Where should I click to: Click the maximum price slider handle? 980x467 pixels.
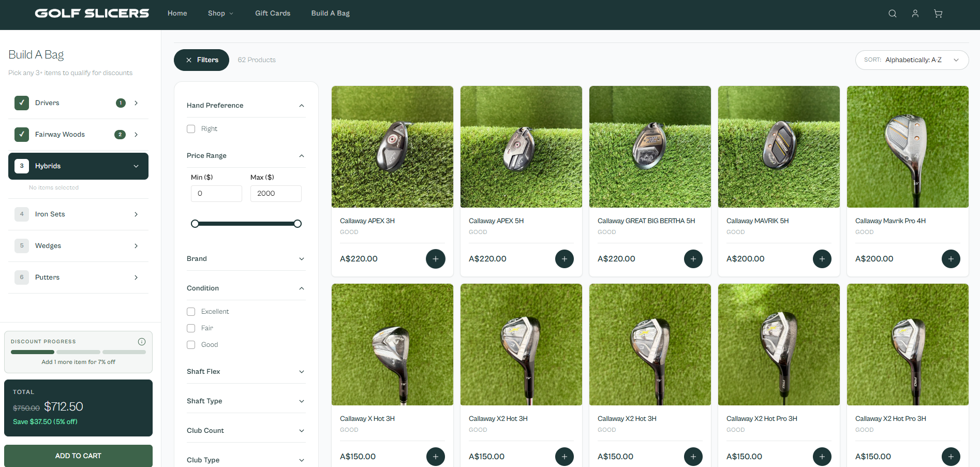[x=298, y=224]
